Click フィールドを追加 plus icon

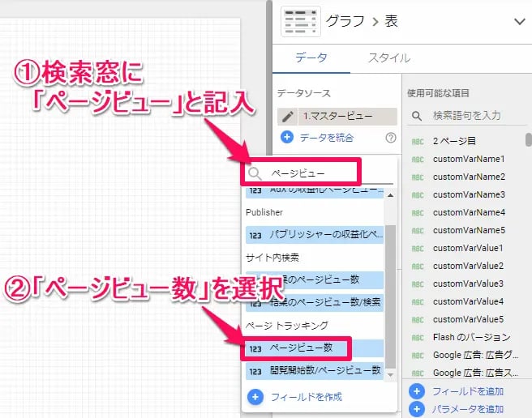click(418, 391)
